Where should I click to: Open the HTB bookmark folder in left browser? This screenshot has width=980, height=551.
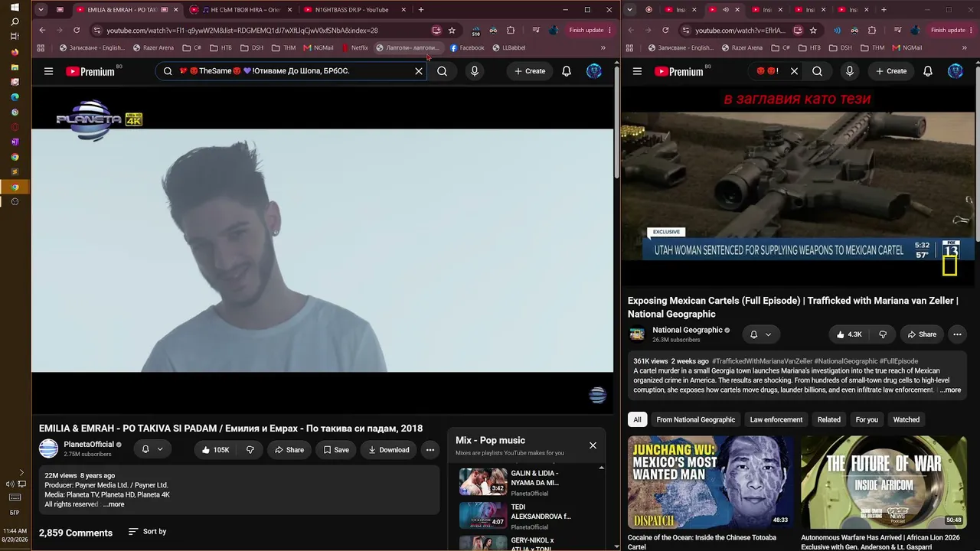[x=220, y=47]
